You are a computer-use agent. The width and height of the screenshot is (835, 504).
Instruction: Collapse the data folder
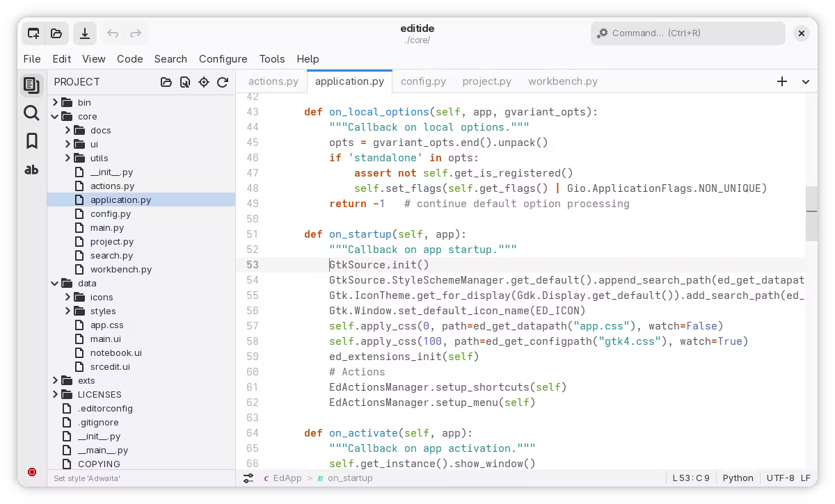(55, 283)
